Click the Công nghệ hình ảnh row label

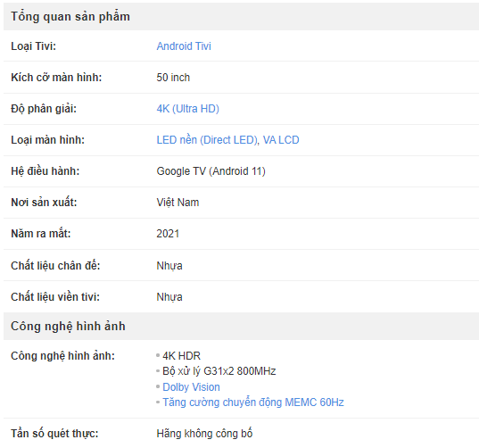tap(62, 356)
